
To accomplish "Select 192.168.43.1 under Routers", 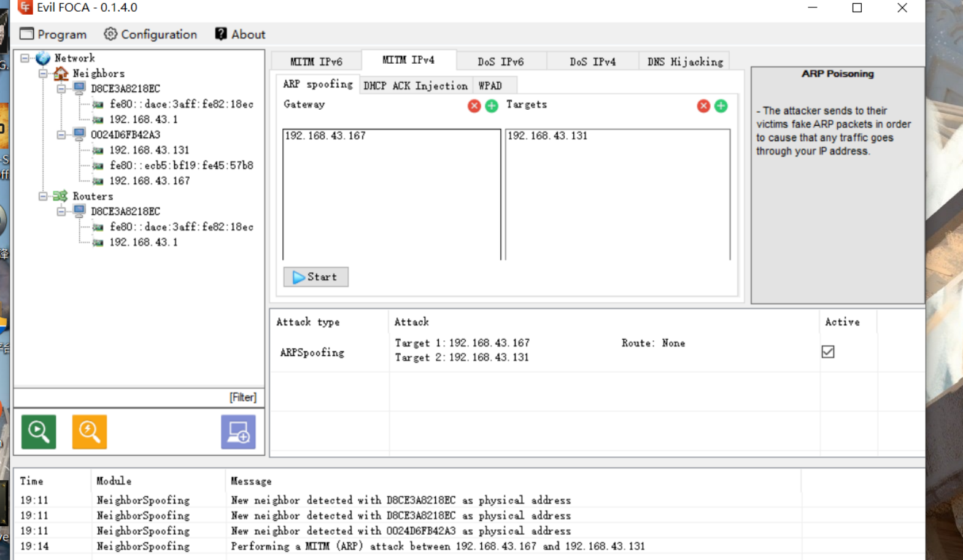I will (144, 242).
